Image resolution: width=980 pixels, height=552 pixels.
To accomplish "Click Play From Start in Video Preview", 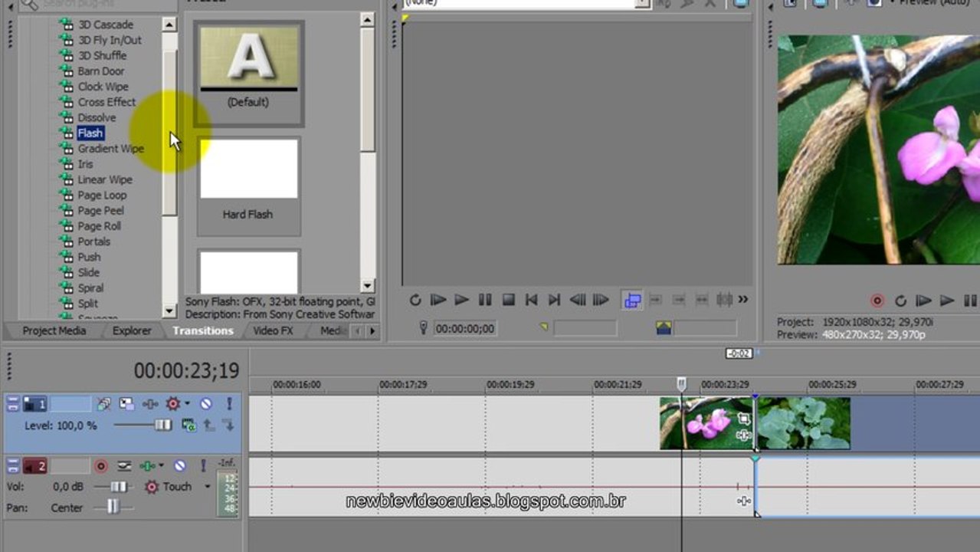I will pyautogui.click(x=924, y=301).
